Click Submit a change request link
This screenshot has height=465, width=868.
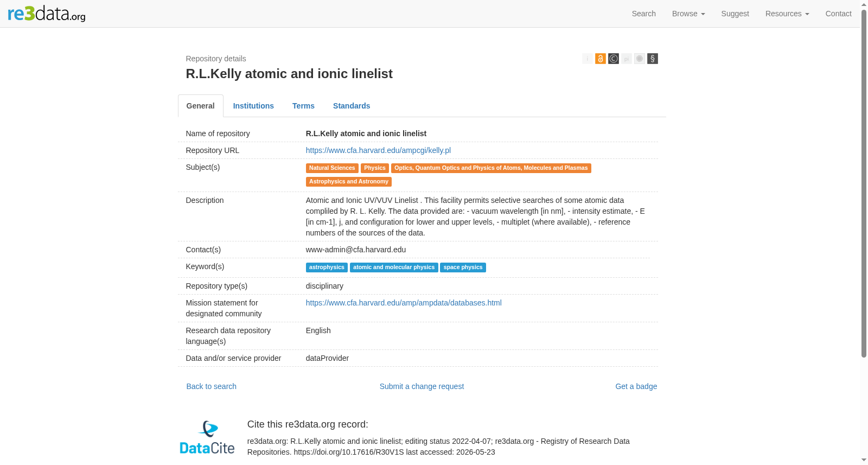[x=422, y=386]
